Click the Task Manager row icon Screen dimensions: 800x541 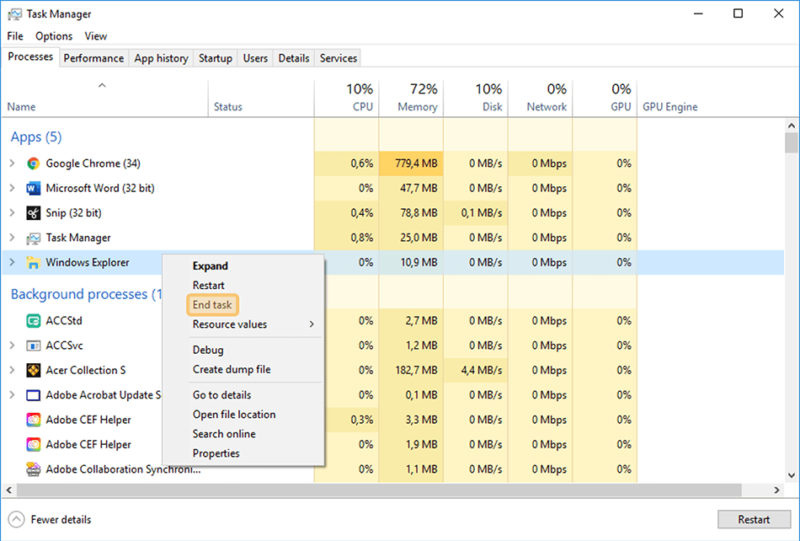(x=33, y=238)
